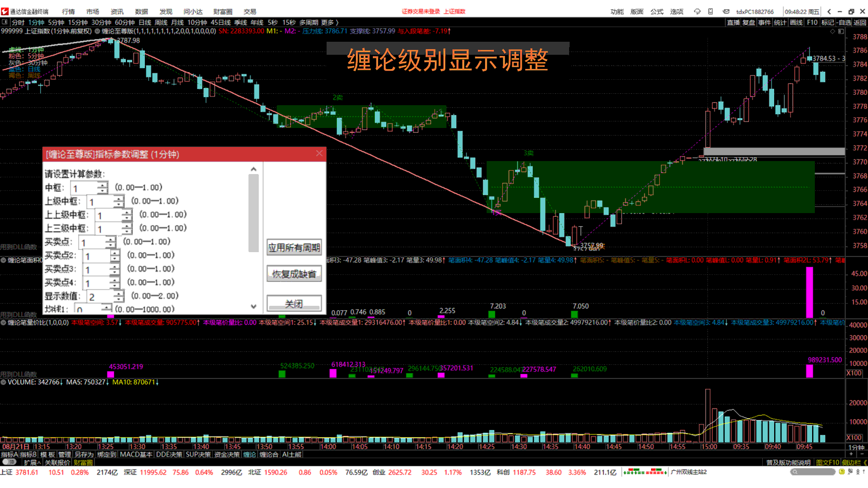Click the 恢复成缺省 button
The image size is (868, 488).
294,274
